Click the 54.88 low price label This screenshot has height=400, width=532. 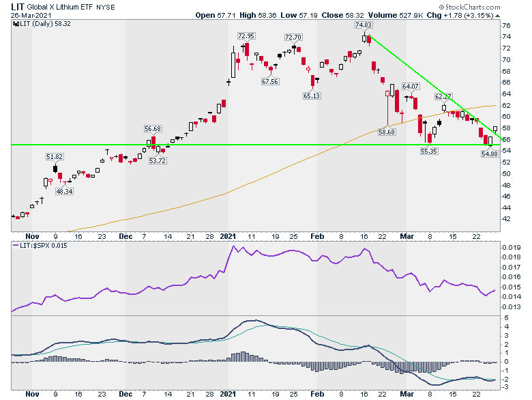490,154
